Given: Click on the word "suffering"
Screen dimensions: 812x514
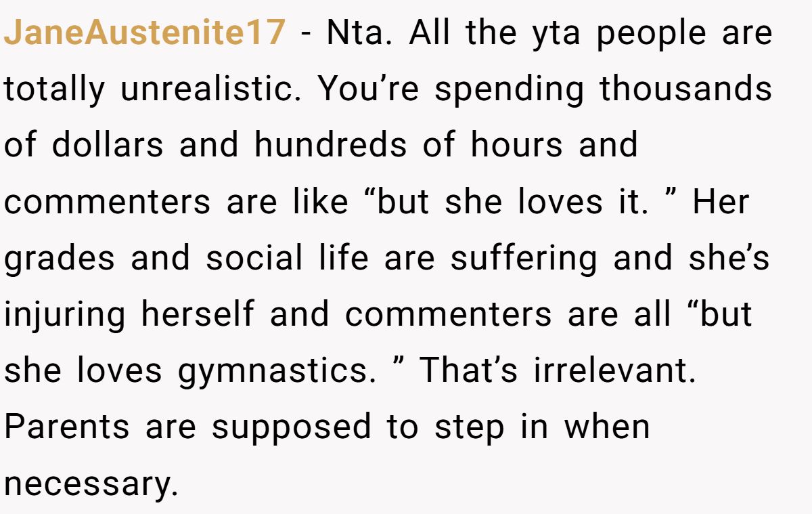Looking at the screenshot, I should point(524,259).
